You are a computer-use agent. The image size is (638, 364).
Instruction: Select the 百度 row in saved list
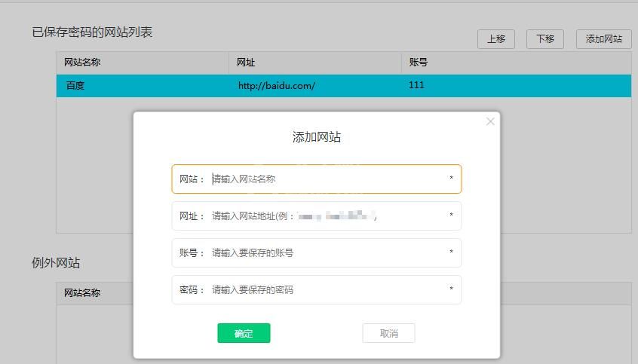(344, 86)
